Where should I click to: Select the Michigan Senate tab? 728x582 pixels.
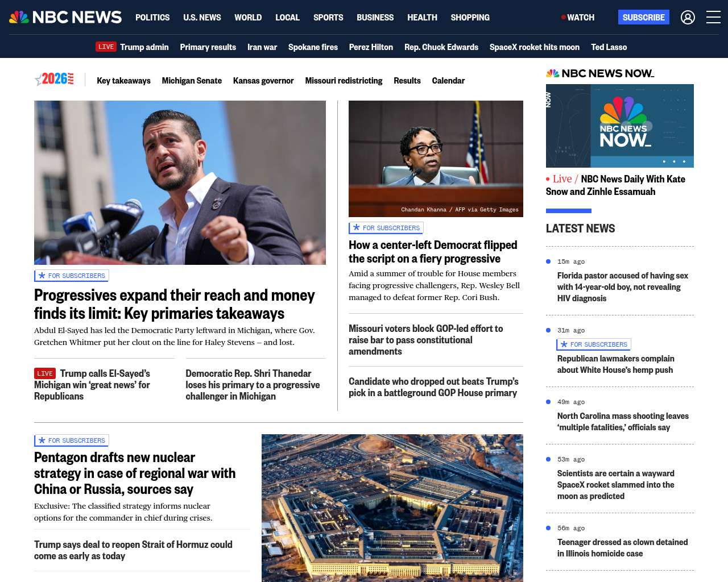click(x=192, y=81)
